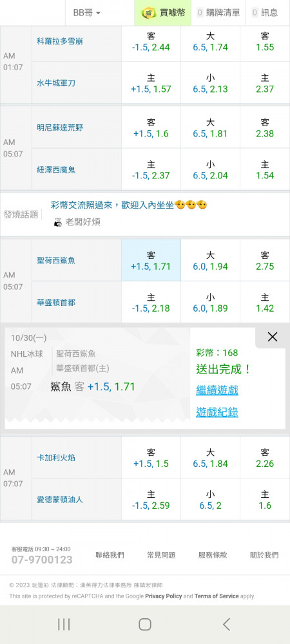Select 科羅拉多雪崩 大 6.5, 1.74 odds

point(210,41)
